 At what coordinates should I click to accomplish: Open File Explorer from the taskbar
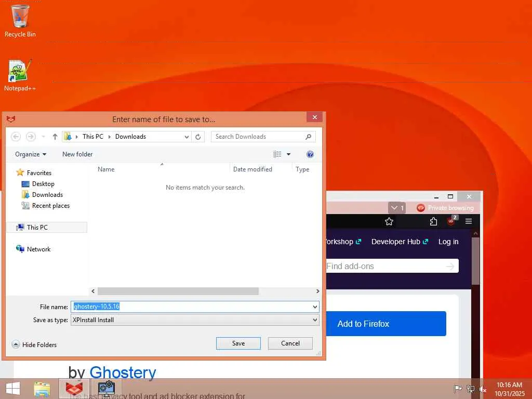click(42, 389)
